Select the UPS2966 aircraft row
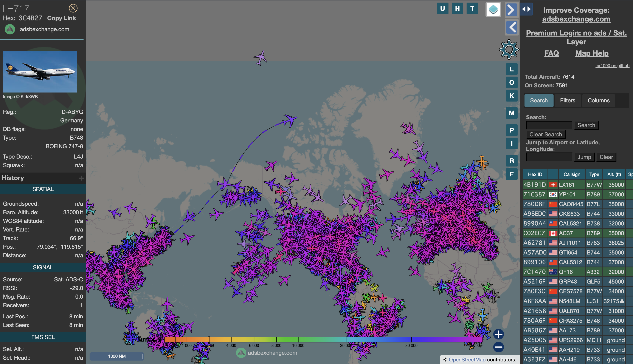This screenshot has width=633, height=364. (x=578, y=340)
